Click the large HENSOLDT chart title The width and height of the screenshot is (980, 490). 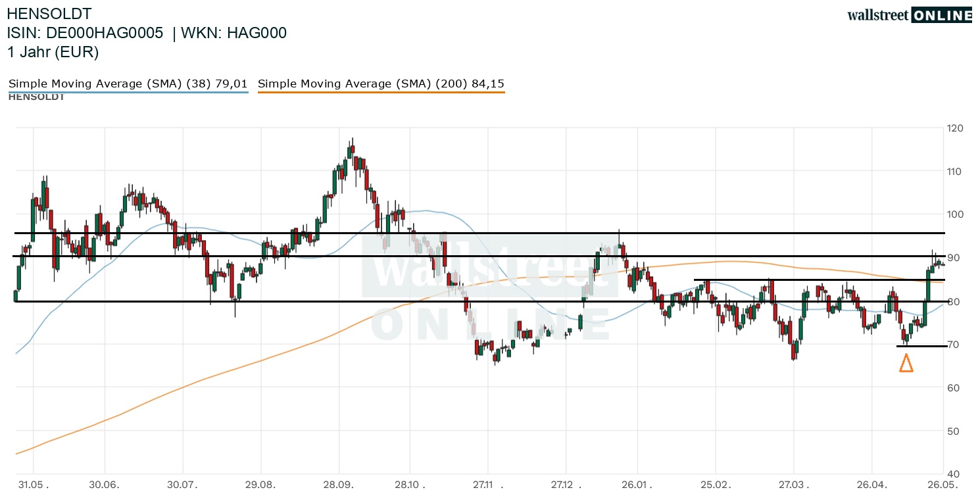point(49,14)
